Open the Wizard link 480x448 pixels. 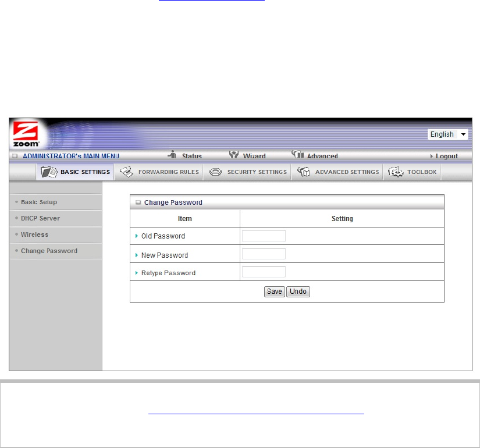(254, 156)
